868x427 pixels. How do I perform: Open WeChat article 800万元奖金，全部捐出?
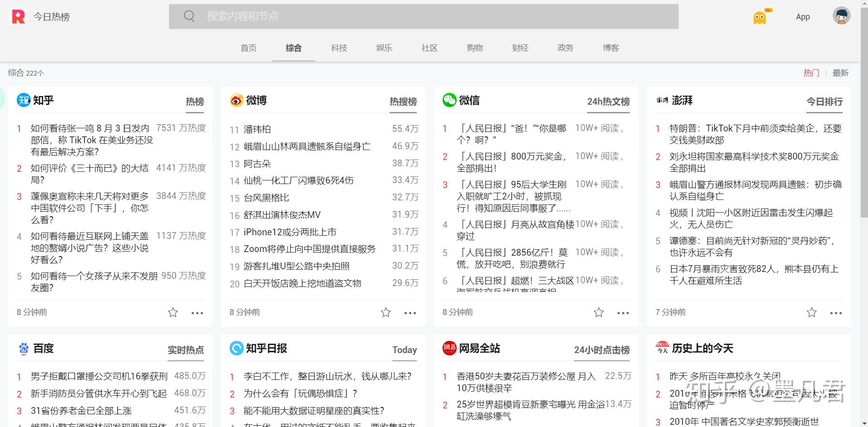click(x=512, y=162)
